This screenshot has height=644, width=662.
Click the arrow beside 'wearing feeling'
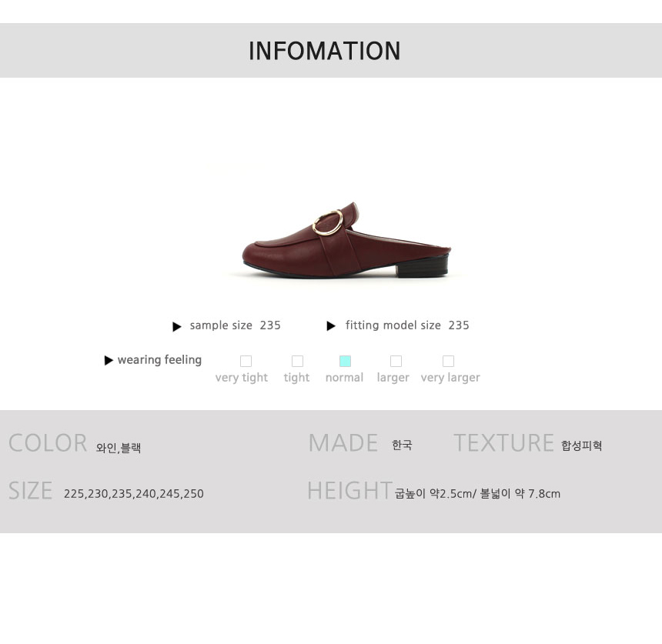pos(109,360)
